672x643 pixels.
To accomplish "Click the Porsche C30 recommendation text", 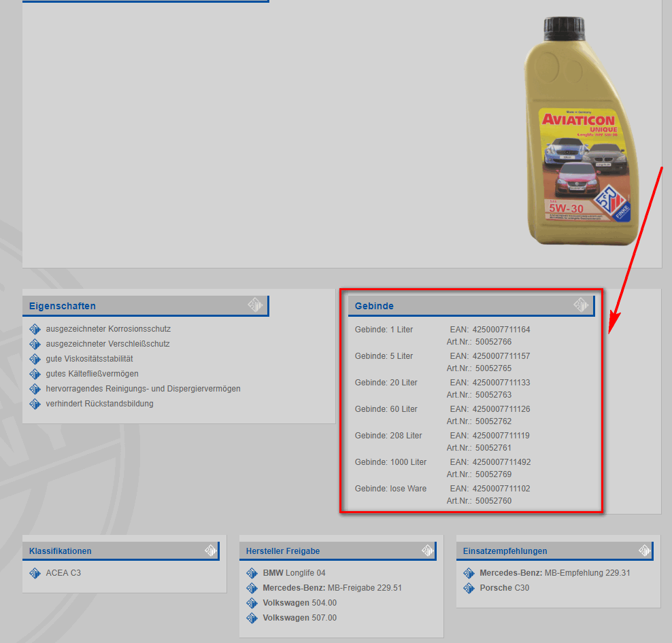I will tap(505, 588).
